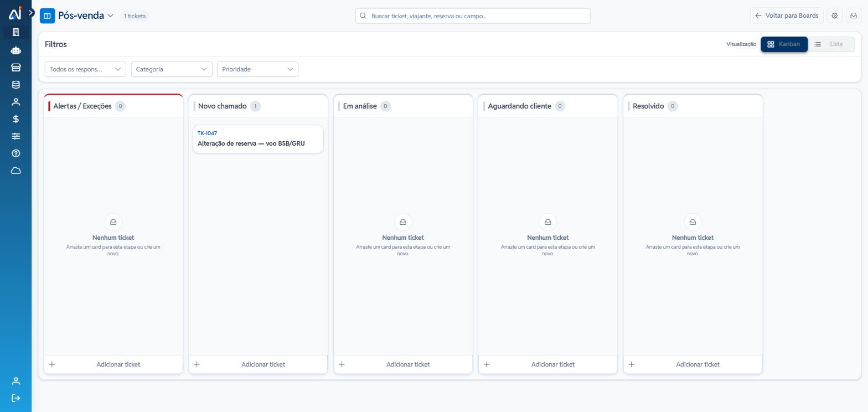Click empty inbox icon in Resolvido column

click(693, 222)
